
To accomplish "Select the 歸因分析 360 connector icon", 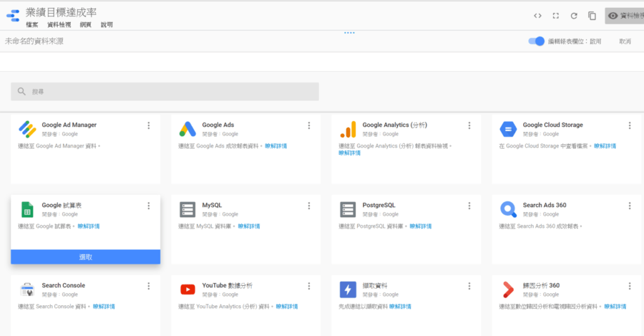I will pyautogui.click(x=508, y=289).
